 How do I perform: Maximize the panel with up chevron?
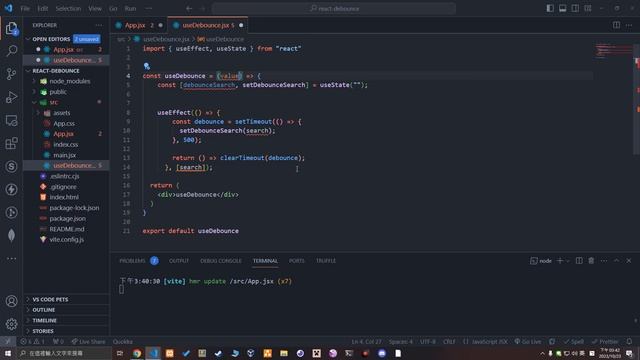616,260
